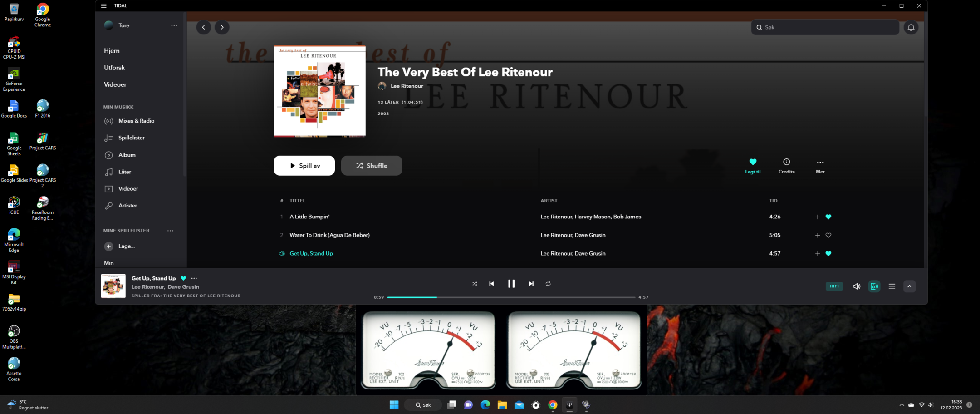Unfavorite the track A Little Bumpin'
Screen dimensions: 980x414
(828, 217)
